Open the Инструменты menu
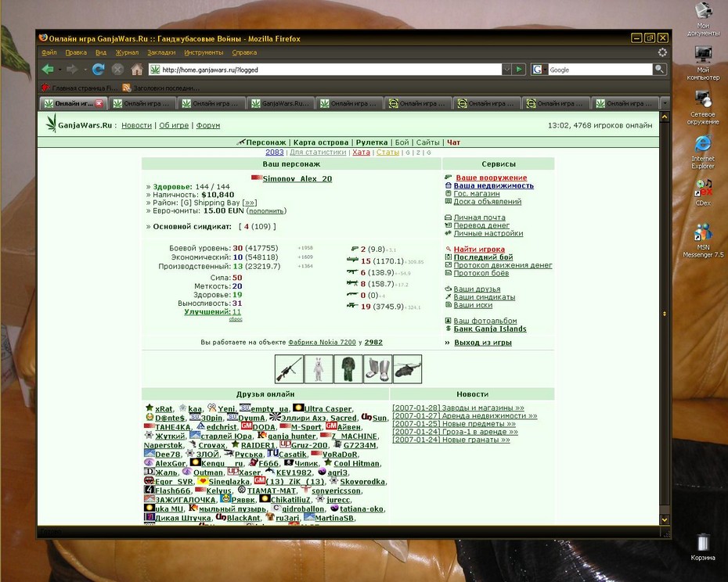 (x=204, y=52)
